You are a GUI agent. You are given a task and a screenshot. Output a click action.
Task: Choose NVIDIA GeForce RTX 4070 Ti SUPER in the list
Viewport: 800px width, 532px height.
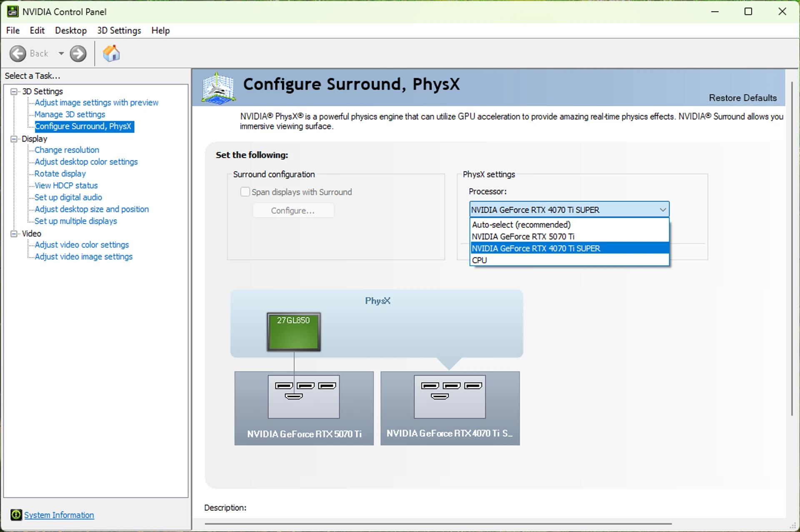(569, 249)
